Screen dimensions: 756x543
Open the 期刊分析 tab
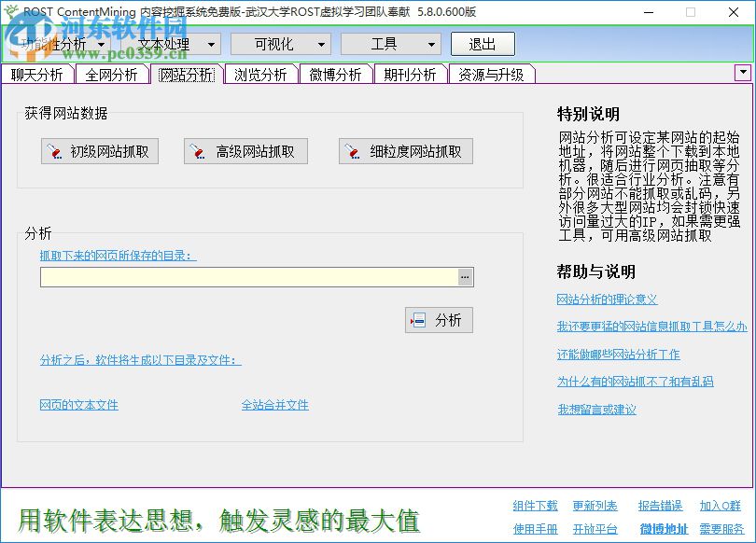pyautogui.click(x=410, y=73)
